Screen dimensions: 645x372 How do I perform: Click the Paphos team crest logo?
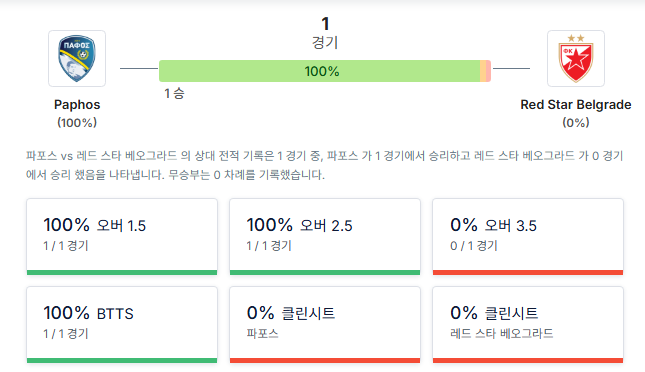[77, 58]
